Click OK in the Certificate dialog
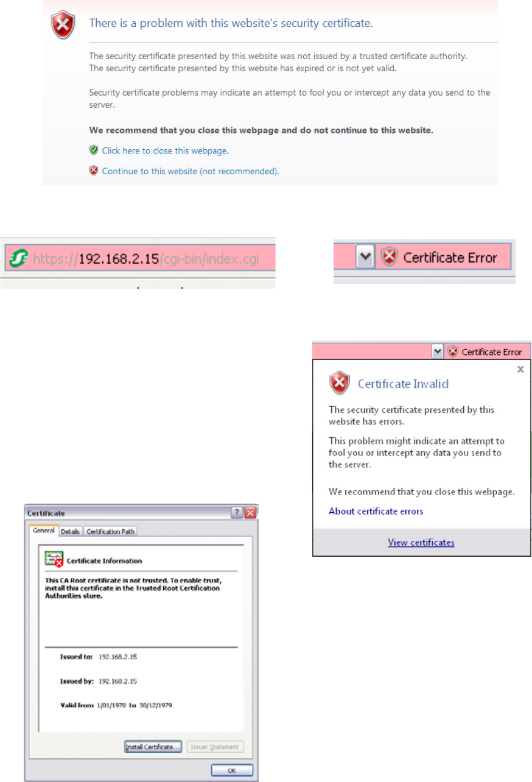This screenshot has height=782, width=532. click(x=232, y=770)
